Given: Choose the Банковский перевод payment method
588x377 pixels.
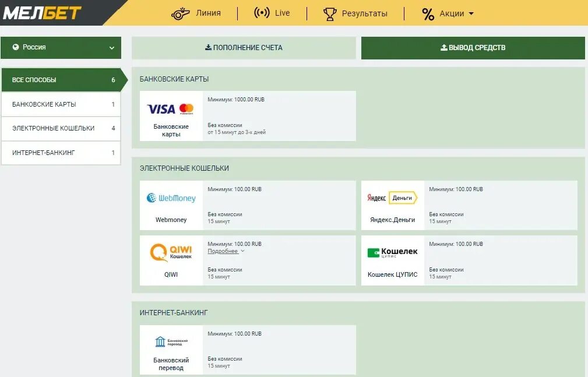Looking at the screenshot, I should [248, 350].
